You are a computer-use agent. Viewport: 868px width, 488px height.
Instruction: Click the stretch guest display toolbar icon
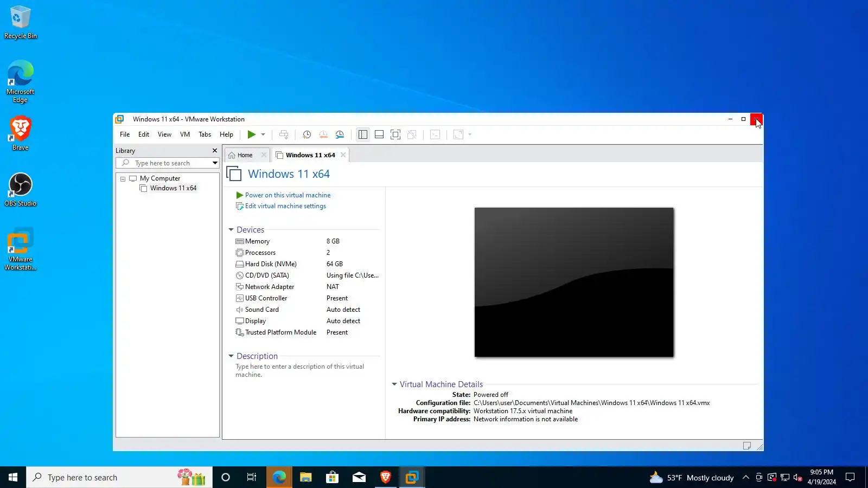[458, 134]
